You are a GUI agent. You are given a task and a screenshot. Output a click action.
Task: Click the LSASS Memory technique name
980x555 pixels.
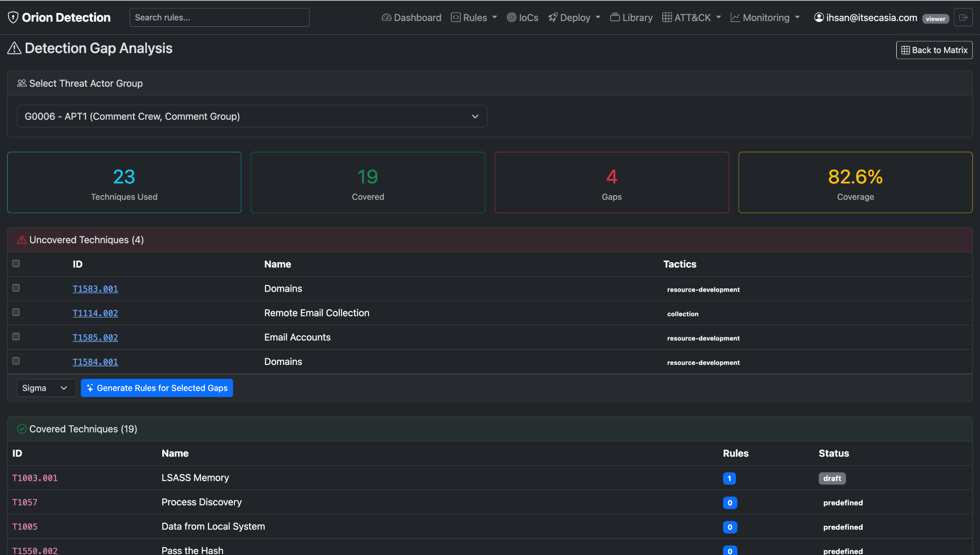195,478
